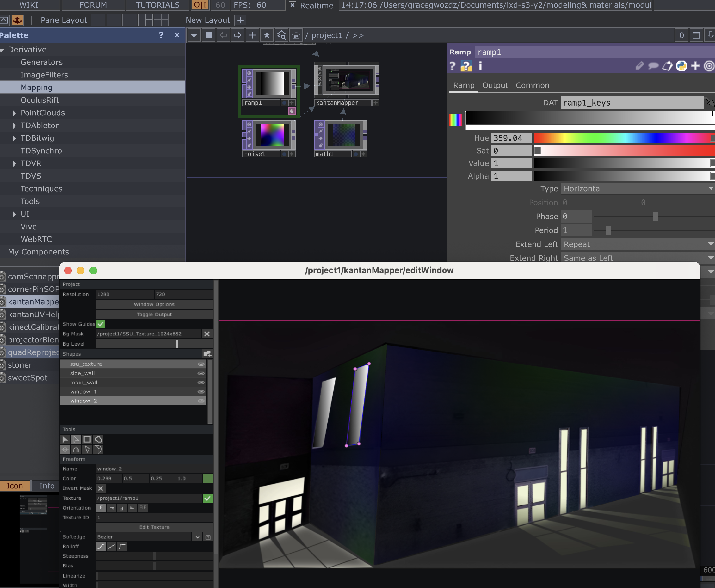Select the rectangle shape tool
Screen dimensions: 715x588
[x=87, y=439]
